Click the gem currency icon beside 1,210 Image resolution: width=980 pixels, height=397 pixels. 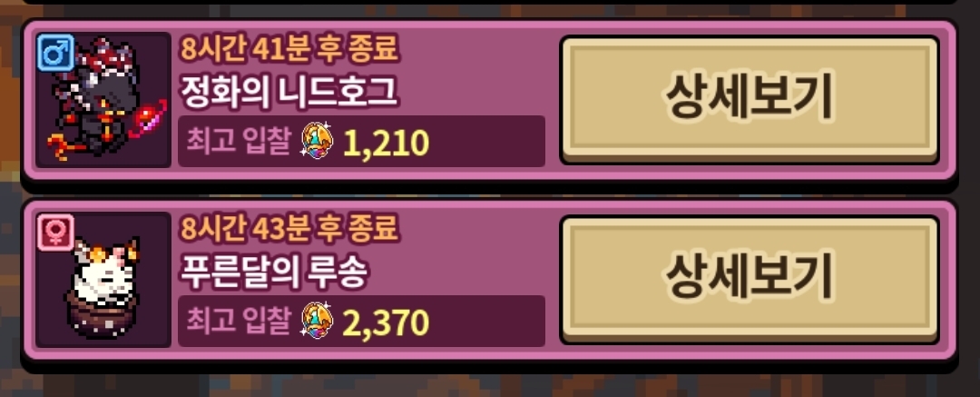(318, 142)
